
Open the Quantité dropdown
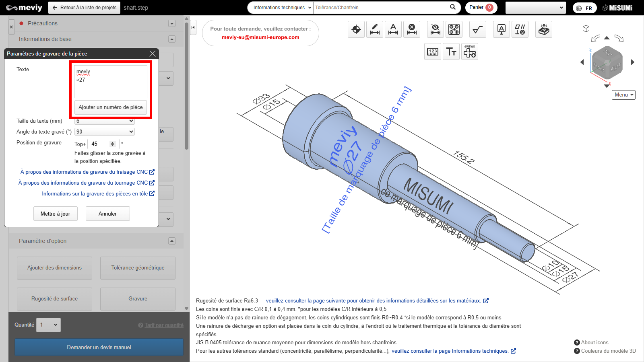[x=49, y=325]
